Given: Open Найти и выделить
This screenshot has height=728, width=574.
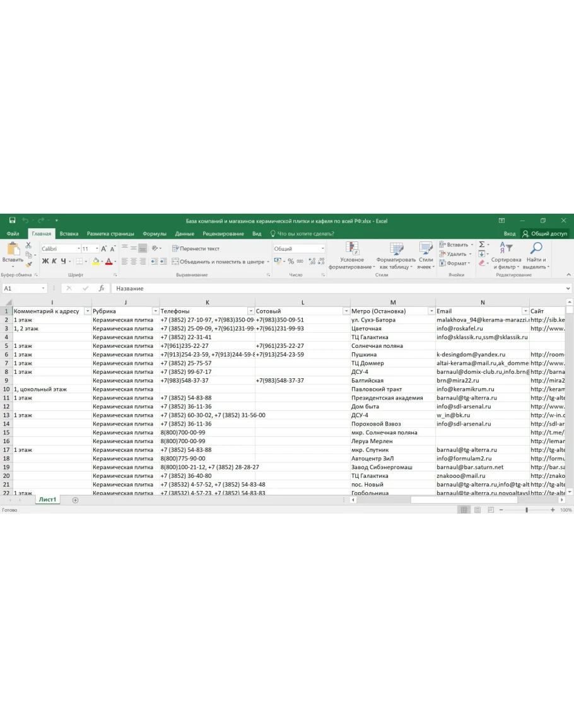Looking at the screenshot, I should [536, 255].
